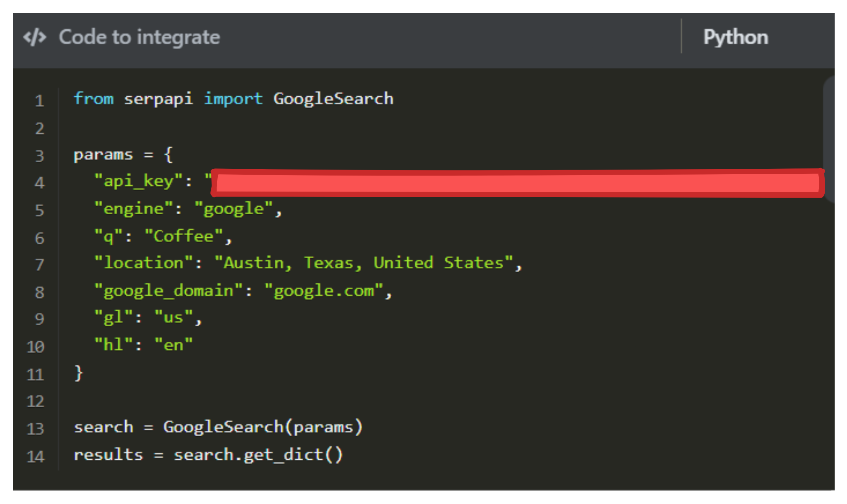Viewport: 847px width, 504px height.
Task: Click the params variable on line 3
Action: pyautogui.click(x=104, y=154)
